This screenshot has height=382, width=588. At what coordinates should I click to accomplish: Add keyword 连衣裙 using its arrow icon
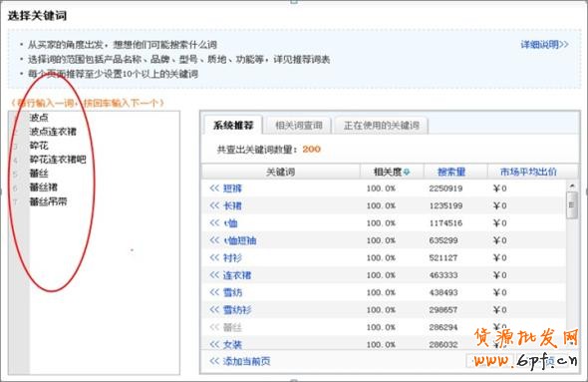click(x=214, y=275)
